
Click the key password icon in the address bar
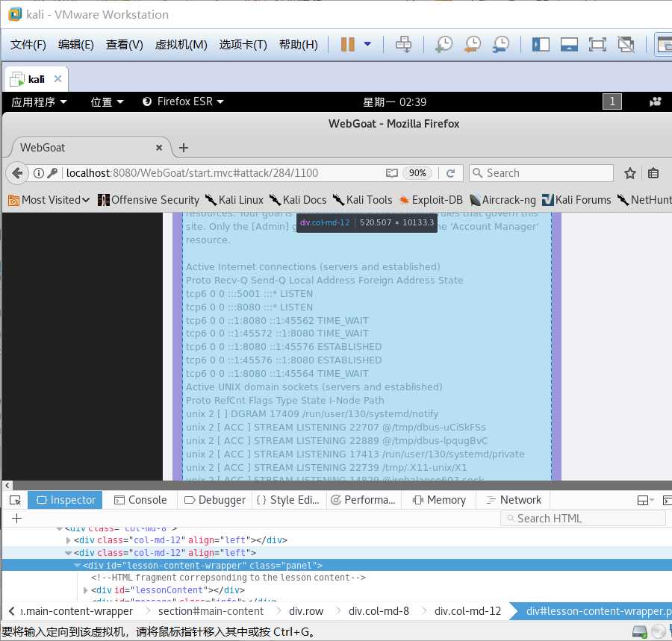(x=52, y=173)
